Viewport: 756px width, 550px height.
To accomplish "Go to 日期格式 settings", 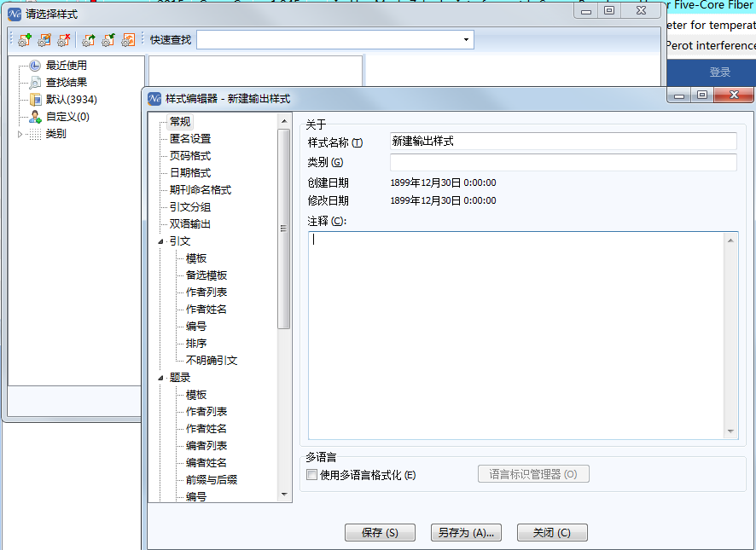I will pyautogui.click(x=189, y=173).
